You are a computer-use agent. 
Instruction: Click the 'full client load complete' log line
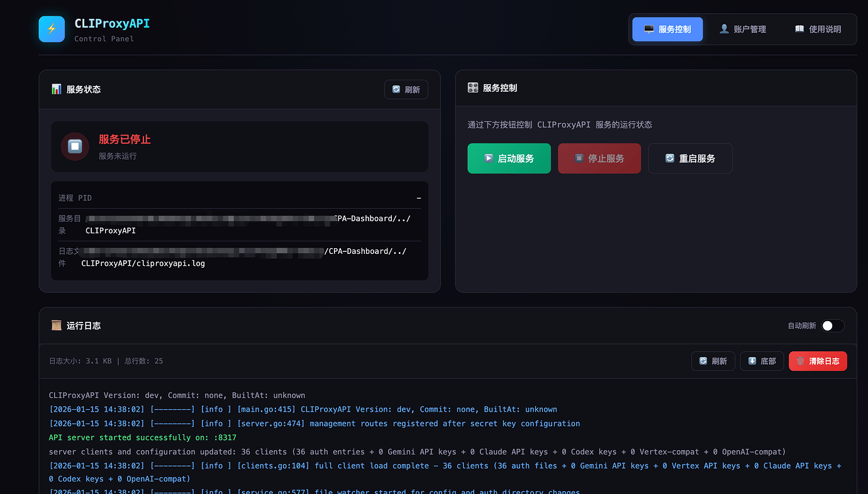tap(445, 472)
